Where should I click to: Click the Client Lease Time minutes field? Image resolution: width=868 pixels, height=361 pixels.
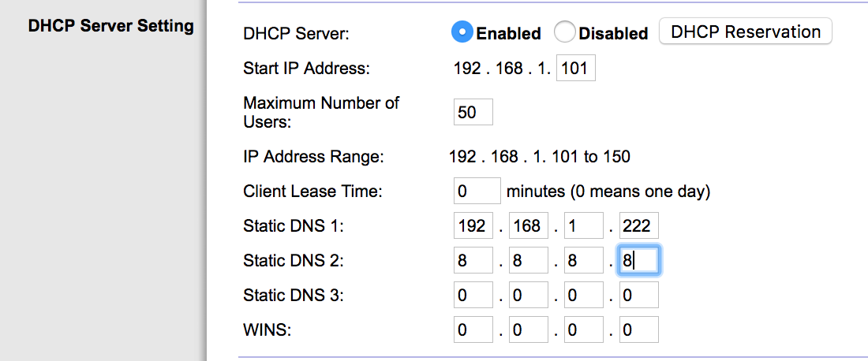(477, 191)
